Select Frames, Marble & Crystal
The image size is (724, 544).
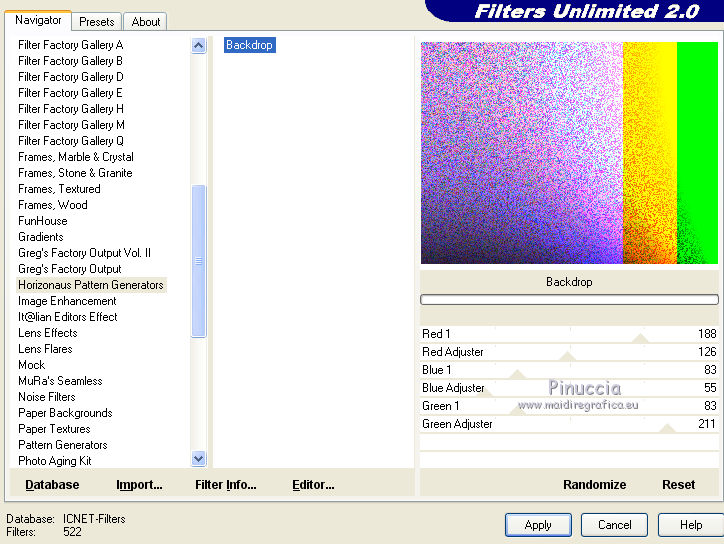click(x=76, y=157)
